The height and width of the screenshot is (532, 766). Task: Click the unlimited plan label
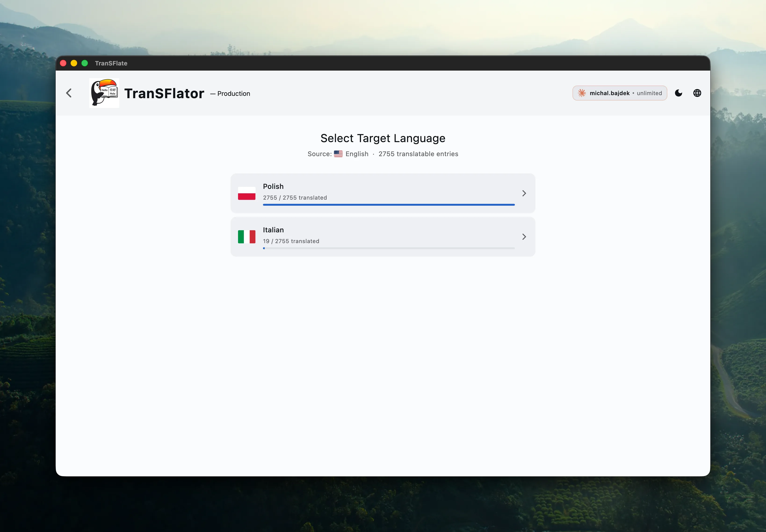pyautogui.click(x=648, y=93)
